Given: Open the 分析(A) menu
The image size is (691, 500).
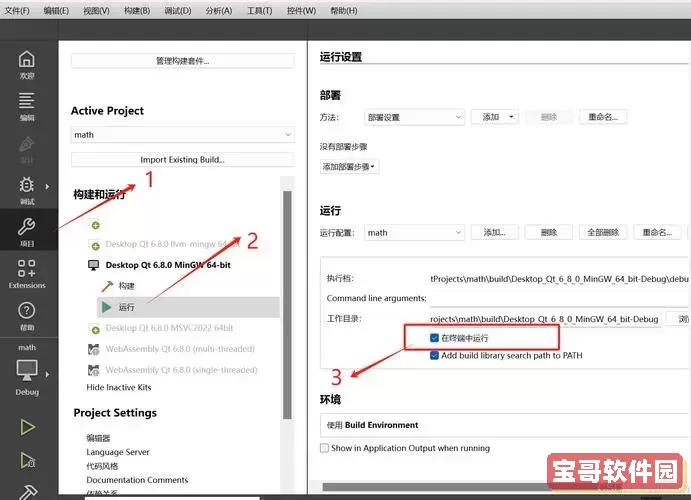Looking at the screenshot, I should [x=219, y=11].
